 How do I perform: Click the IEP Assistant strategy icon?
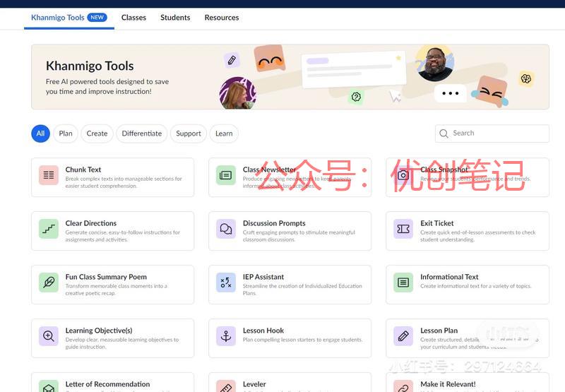click(x=226, y=283)
